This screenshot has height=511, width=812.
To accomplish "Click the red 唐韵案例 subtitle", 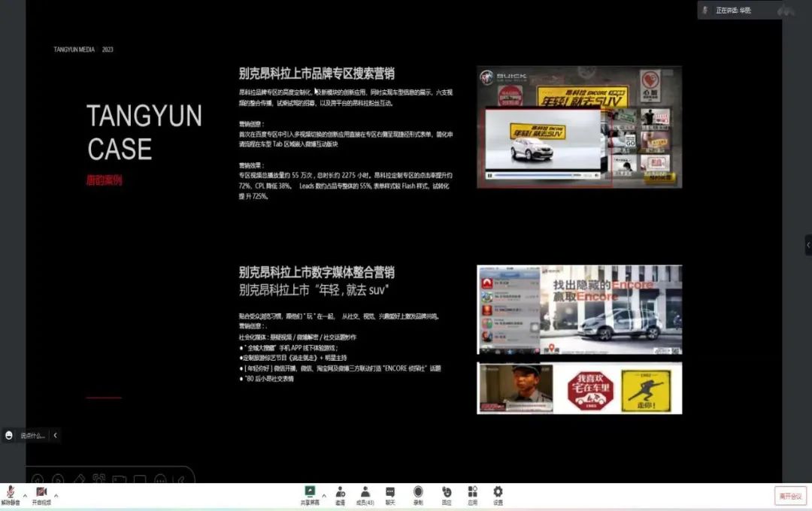I will coord(104,180).
